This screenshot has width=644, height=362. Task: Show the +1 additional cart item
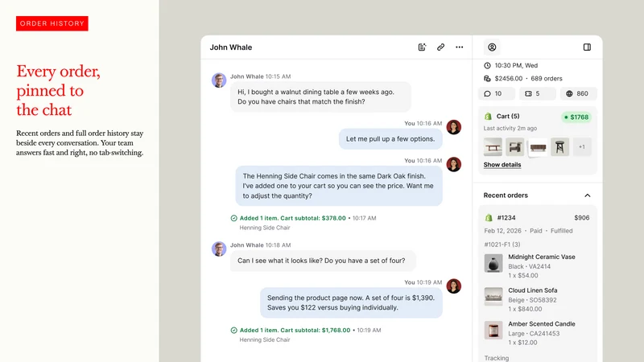[x=582, y=147]
